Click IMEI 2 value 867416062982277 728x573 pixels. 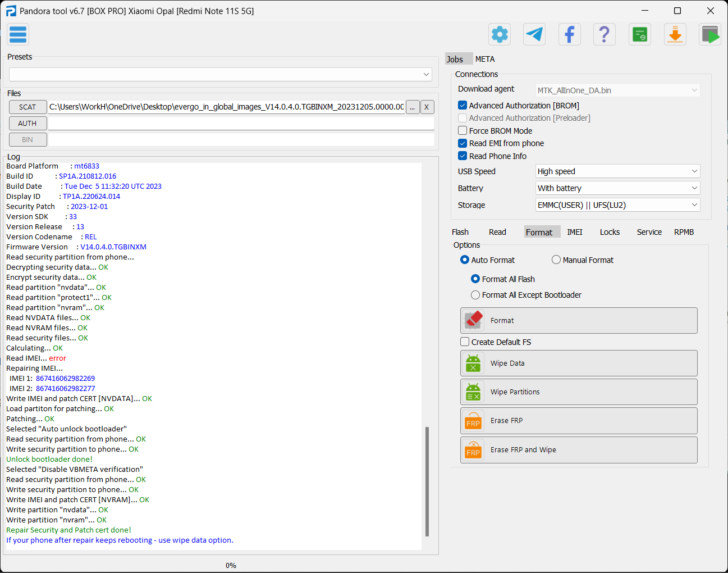[65, 388]
